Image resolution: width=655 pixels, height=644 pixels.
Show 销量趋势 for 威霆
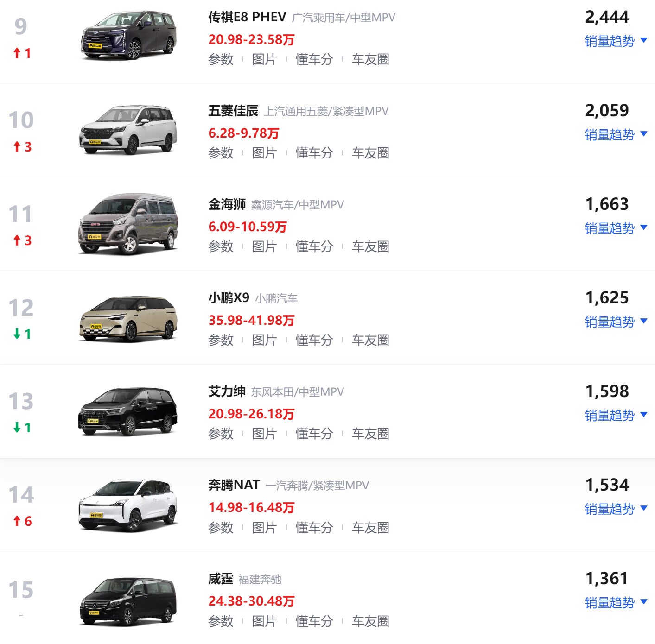tap(615, 603)
